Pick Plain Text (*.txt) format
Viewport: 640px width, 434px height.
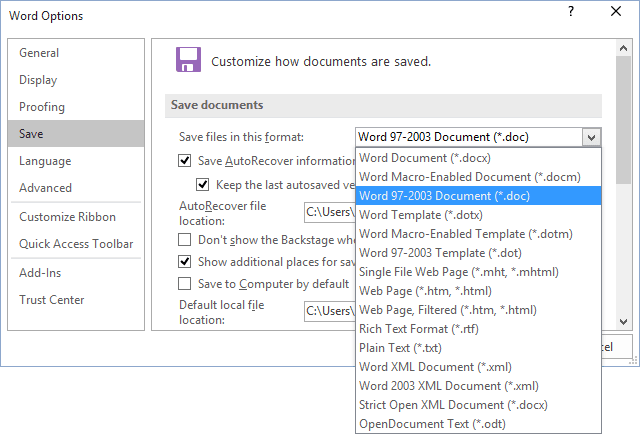pyautogui.click(x=478, y=348)
